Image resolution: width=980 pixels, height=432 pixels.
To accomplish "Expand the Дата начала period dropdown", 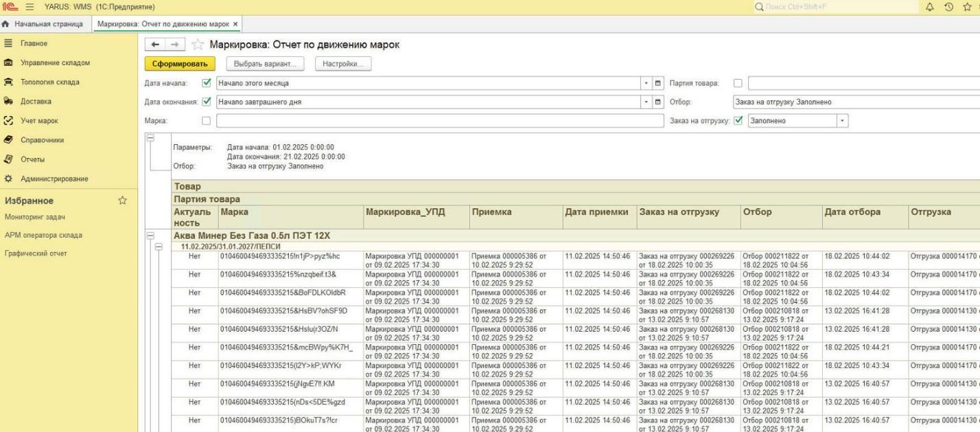I will click(x=646, y=83).
